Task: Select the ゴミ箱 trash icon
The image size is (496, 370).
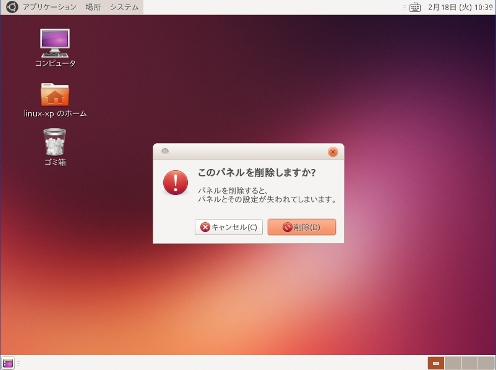Action: click(x=55, y=147)
